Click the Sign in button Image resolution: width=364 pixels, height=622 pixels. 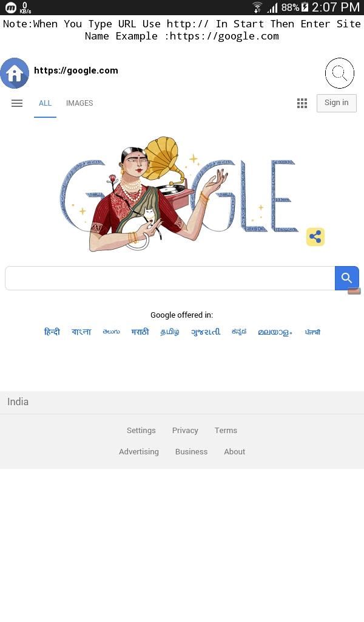[x=337, y=103]
